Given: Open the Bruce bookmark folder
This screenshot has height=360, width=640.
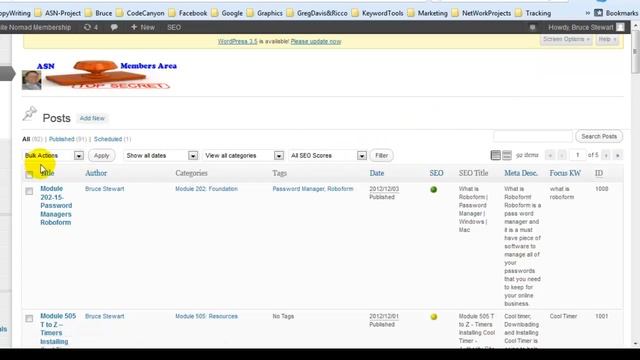Looking at the screenshot, I should [98, 13].
